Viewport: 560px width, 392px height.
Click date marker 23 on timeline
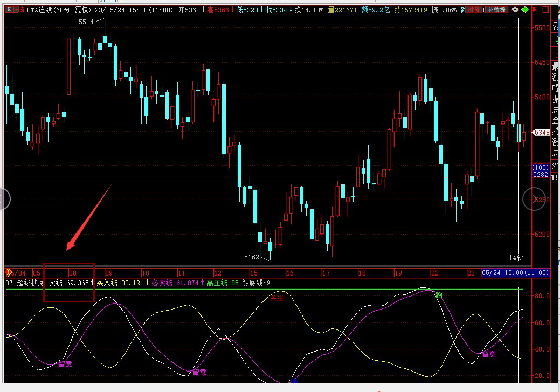pos(471,273)
